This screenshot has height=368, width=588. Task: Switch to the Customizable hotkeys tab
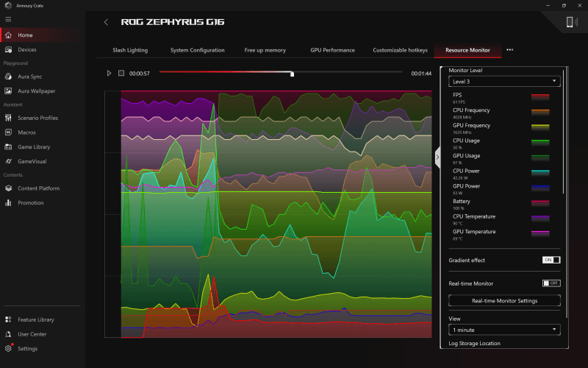click(x=400, y=50)
